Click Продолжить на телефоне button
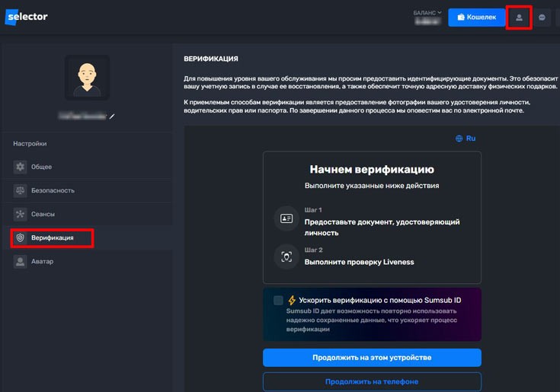560x392 pixels. click(372, 381)
